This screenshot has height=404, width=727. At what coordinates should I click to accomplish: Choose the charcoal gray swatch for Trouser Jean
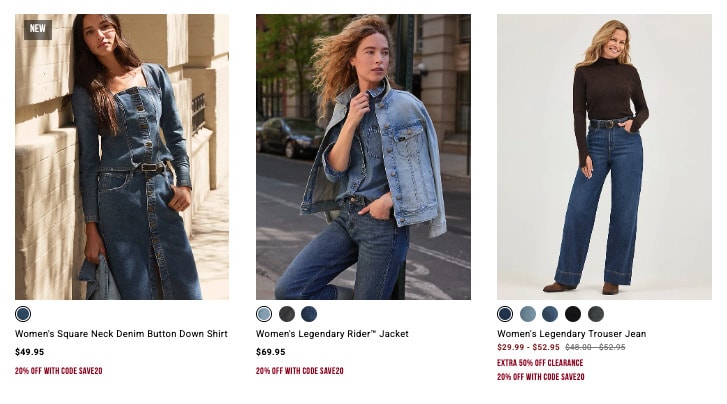click(x=596, y=314)
